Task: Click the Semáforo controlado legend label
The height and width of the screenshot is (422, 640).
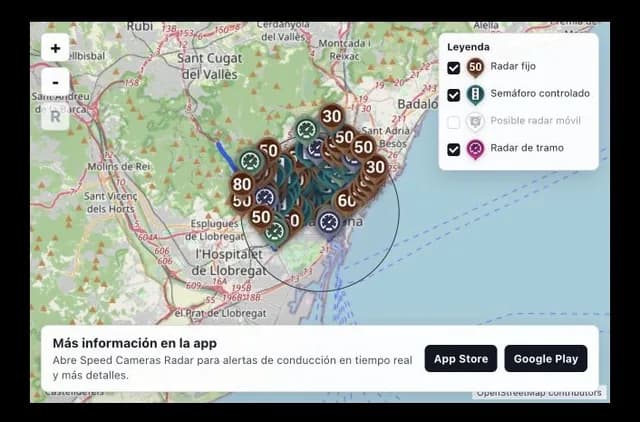Action: click(540, 93)
